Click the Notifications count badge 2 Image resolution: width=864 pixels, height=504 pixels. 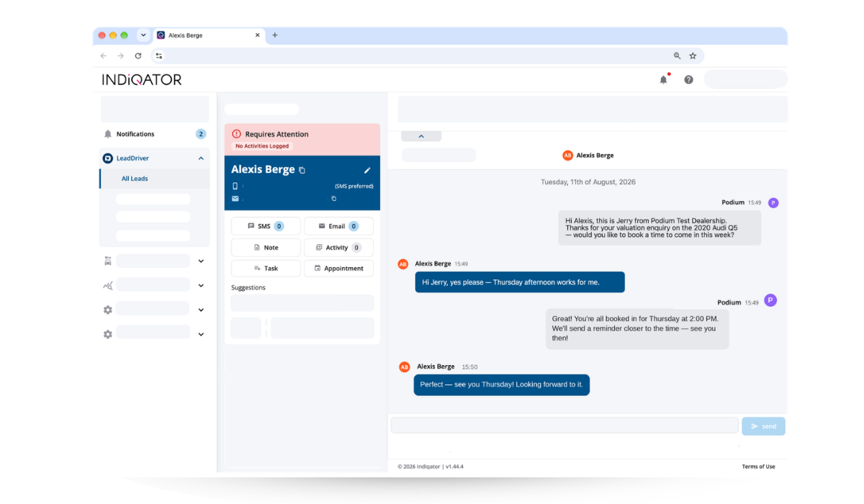[x=201, y=134]
